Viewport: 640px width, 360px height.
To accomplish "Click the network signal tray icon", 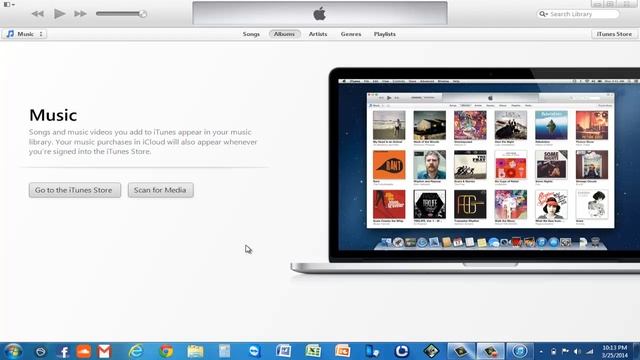I will [x=589, y=351].
